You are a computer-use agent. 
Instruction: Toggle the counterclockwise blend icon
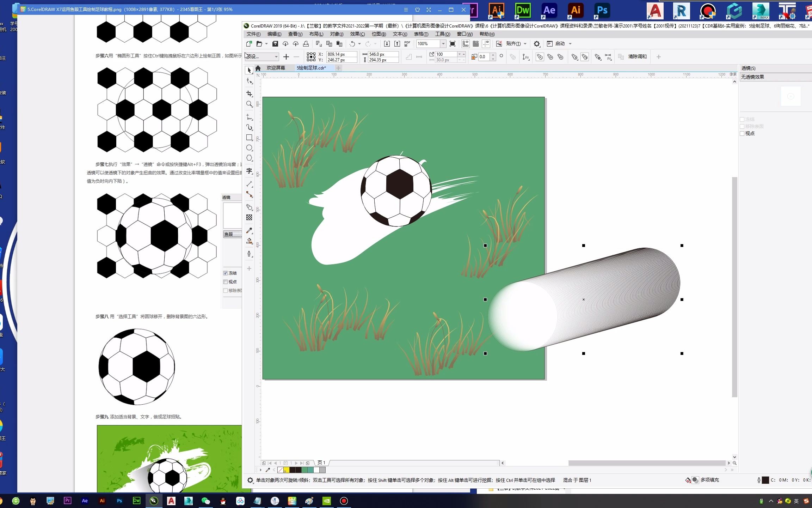[x=560, y=57]
